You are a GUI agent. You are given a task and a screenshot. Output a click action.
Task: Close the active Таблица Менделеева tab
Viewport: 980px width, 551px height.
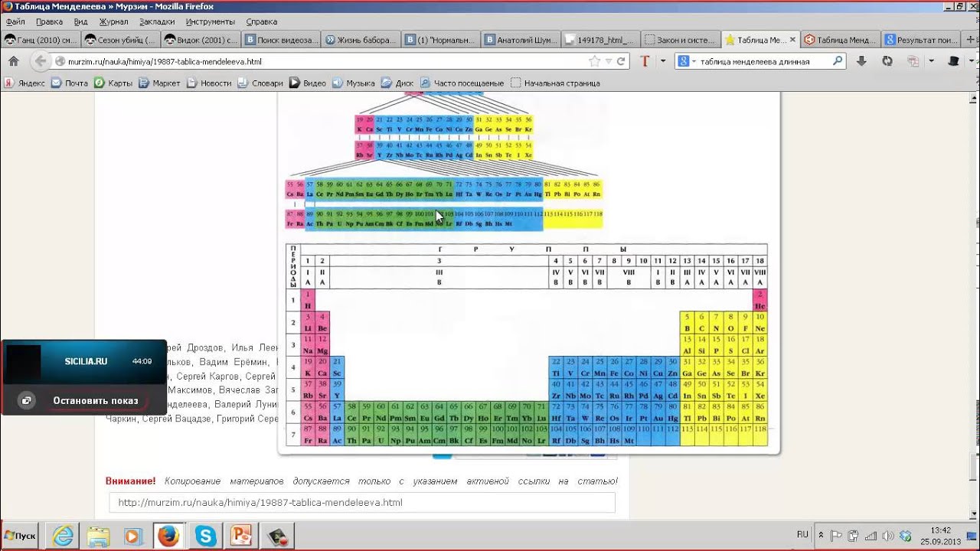click(792, 40)
